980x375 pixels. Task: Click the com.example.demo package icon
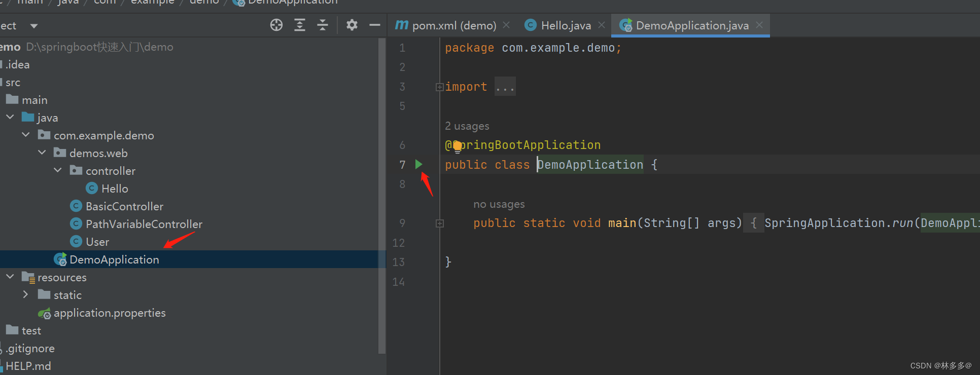point(44,135)
